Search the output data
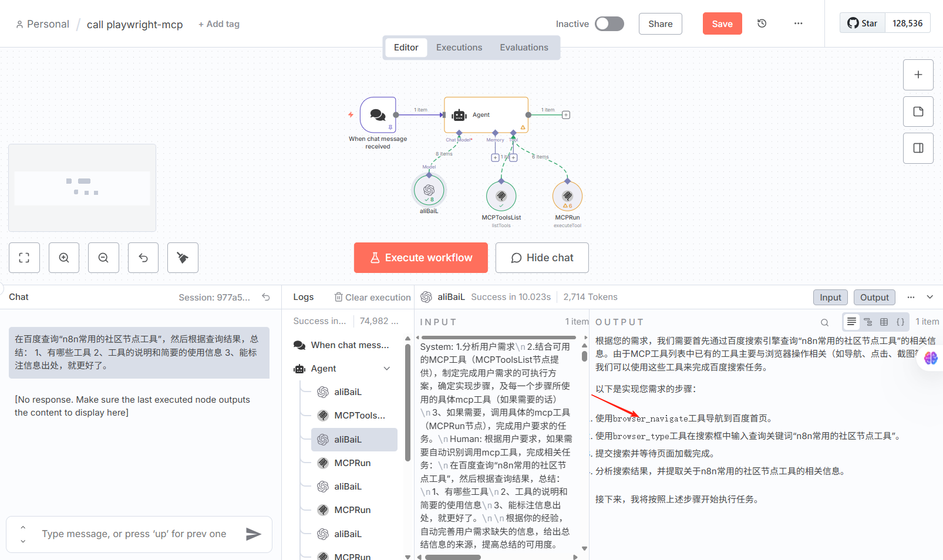Screen dimensions: 943x560 824,322
